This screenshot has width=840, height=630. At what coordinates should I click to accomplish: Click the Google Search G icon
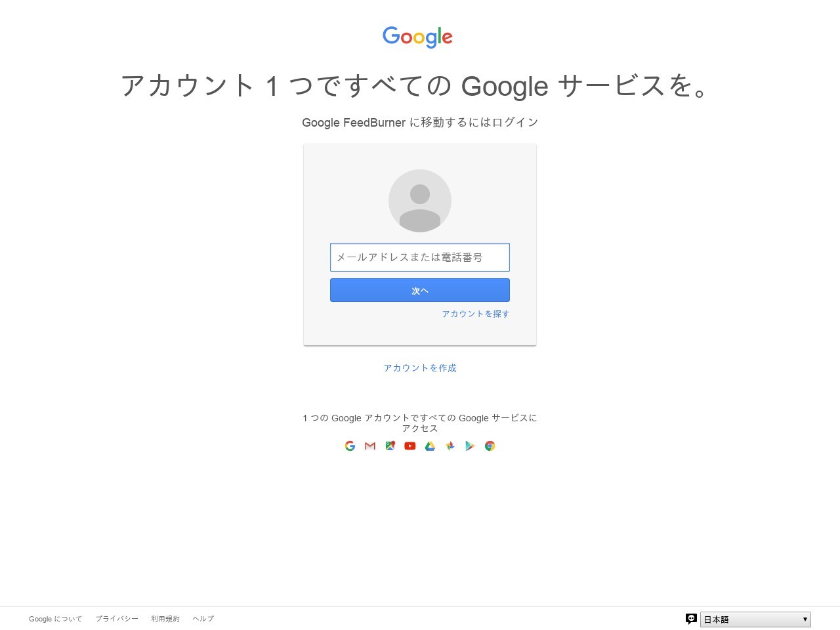[x=350, y=446]
